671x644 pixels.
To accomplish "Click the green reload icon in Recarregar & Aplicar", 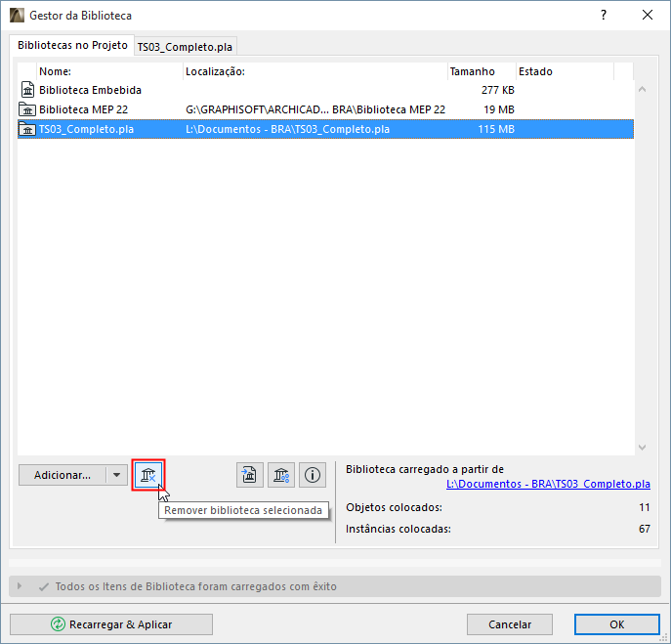I will 58,624.
